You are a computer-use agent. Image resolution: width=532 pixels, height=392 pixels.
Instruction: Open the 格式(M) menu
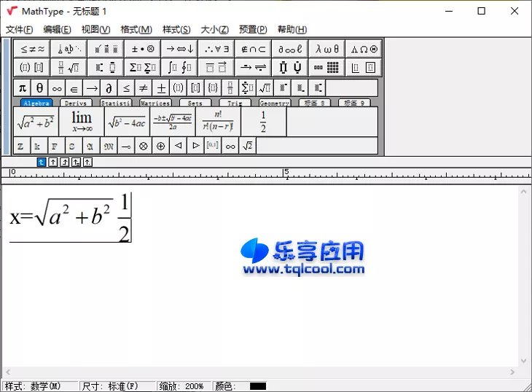click(x=136, y=29)
